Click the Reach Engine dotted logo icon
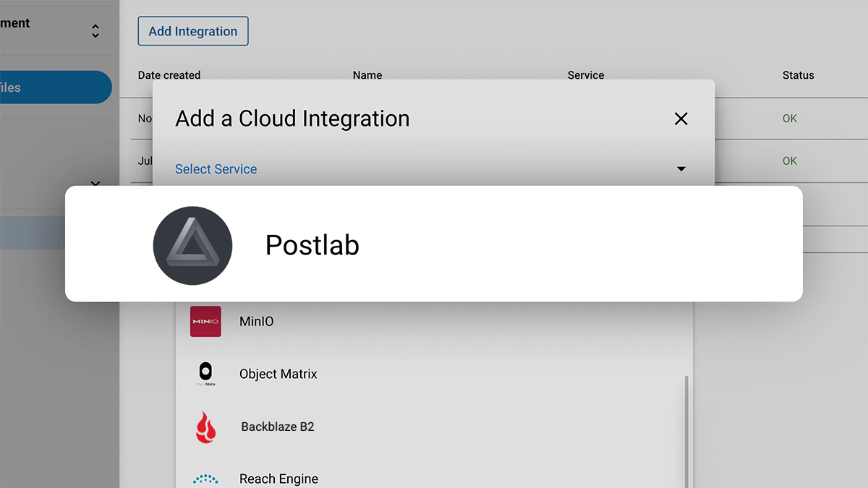This screenshot has height=488, width=868. coord(206,478)
